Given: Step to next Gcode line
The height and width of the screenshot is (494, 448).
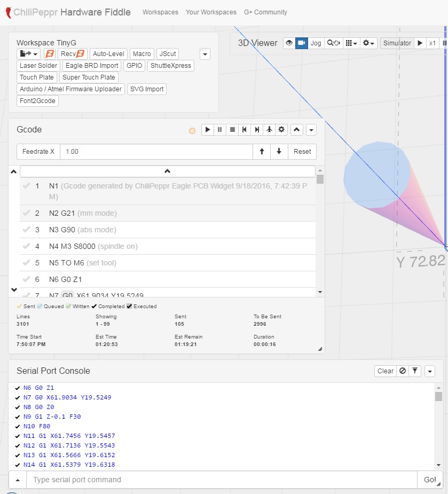Looking at the screenshot, I should (257, 129).
